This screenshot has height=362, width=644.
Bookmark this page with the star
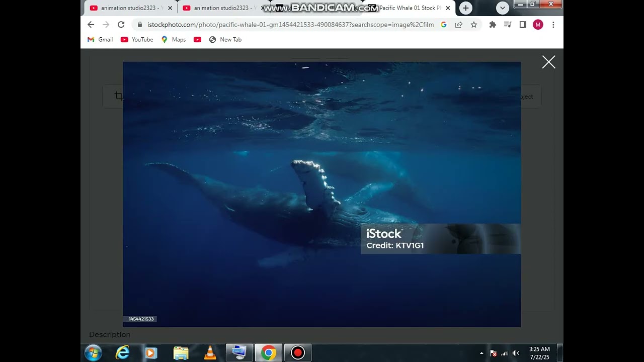(x=473, y=24)
